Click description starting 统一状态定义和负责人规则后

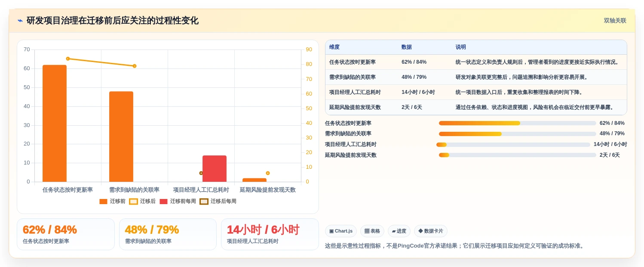click(x=538, y=62)
